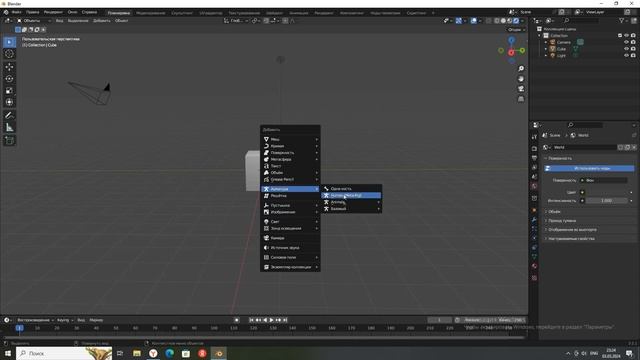640x360 pixels.
Task: Open the Добавить menu in viewport header
Action: click(102, 20)
